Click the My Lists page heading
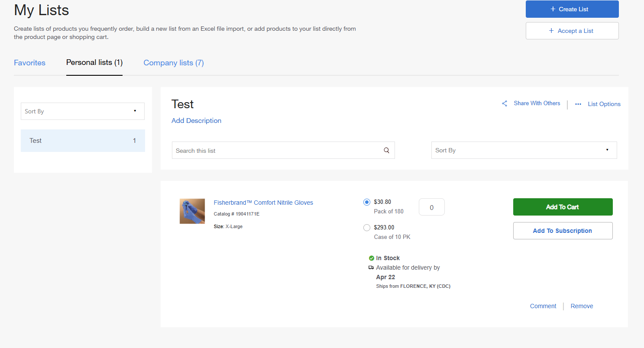 click(x=42, y=10)
